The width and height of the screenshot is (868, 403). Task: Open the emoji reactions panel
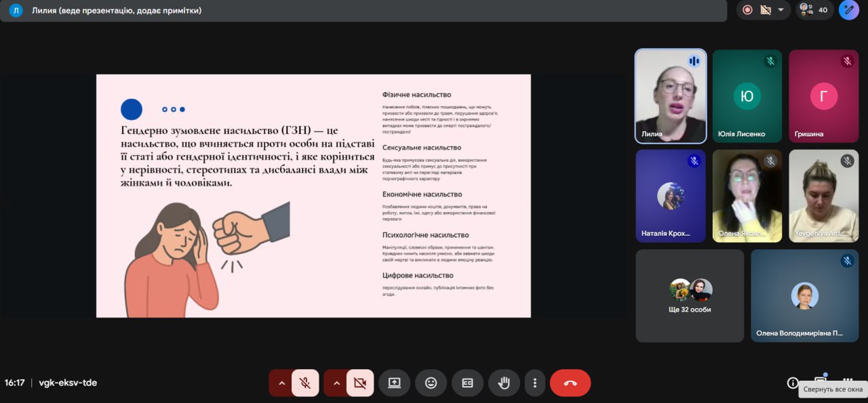tap(431, 383)
